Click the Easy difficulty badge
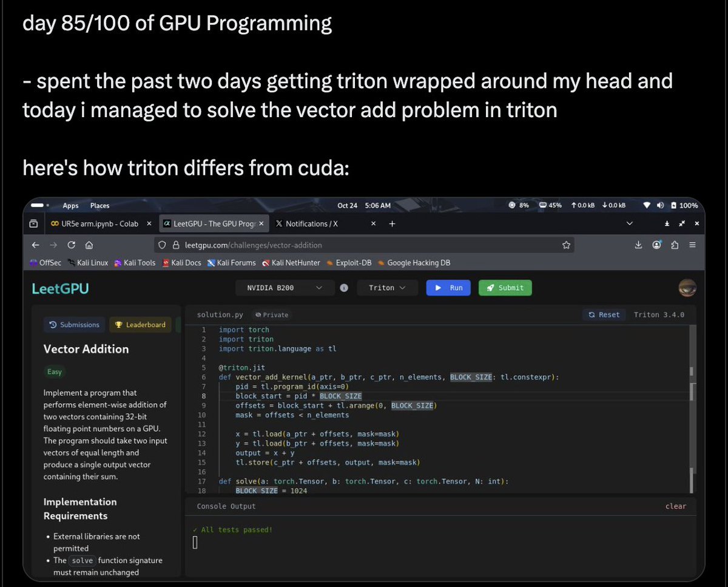This screenshot has height=587, width=728. click(x=55, y=372)
